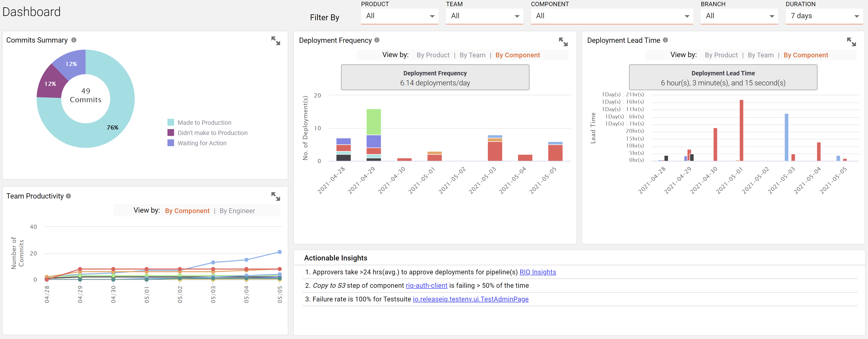Select the By Component tab in Deployment Frequency
This screenshot has width=868, height=339.
tap(518, 55)
